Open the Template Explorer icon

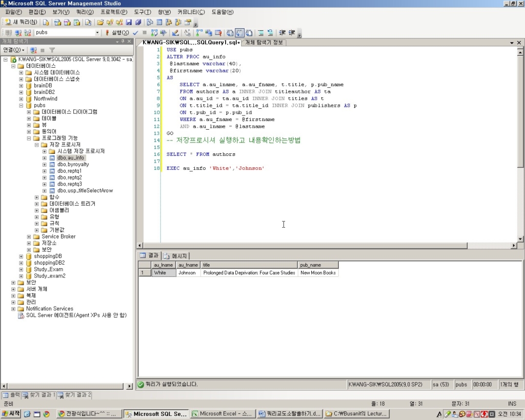[178, 23]
